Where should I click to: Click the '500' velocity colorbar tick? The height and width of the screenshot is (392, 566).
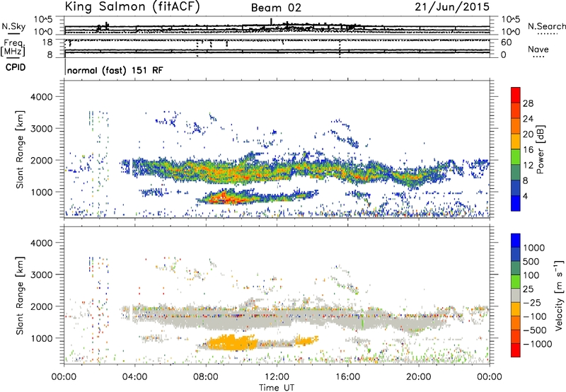(x=531, y=261)
